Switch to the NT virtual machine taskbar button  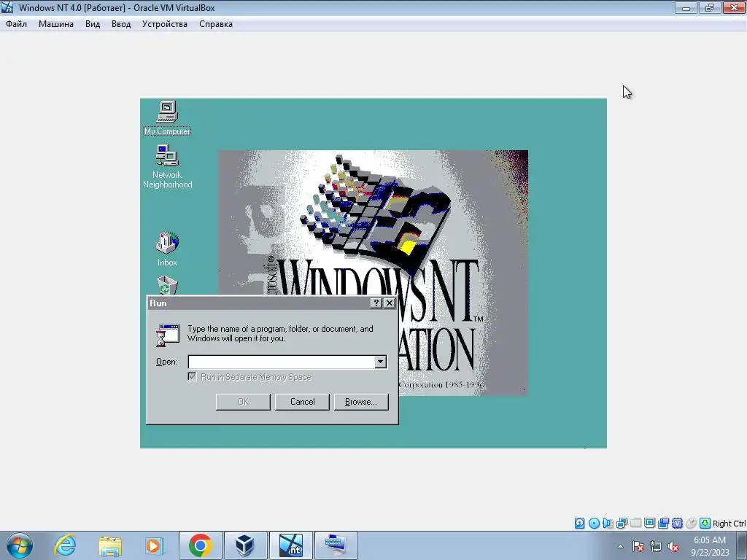(x=290, y=545)
